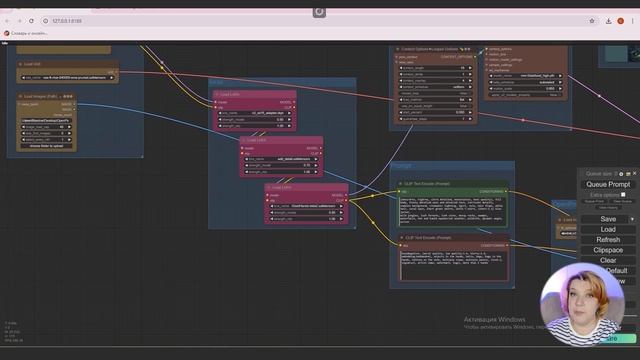The height and width of the screenshot is (360, 640).
Task: Tick the Extra options checkbox
Action: point(623,195)
